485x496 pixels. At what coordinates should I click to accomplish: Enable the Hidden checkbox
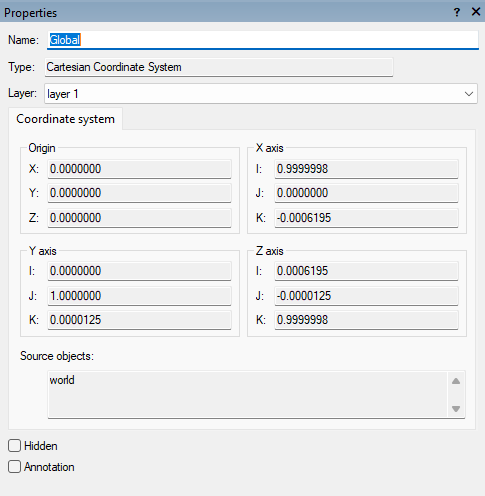14,446
